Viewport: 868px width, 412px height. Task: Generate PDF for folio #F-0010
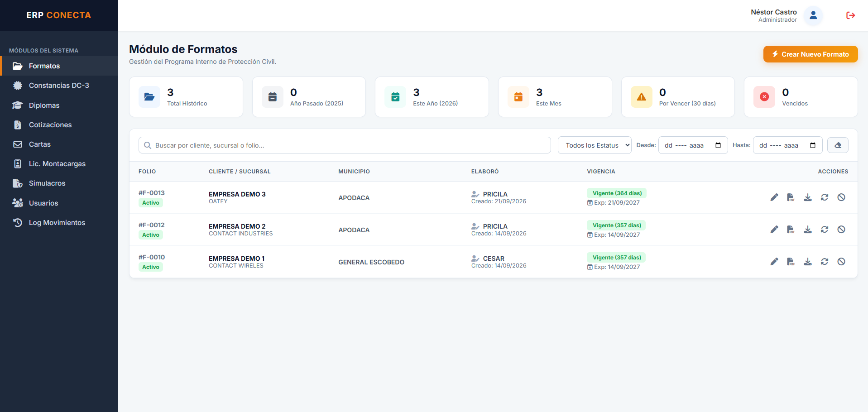click(791, 262)
